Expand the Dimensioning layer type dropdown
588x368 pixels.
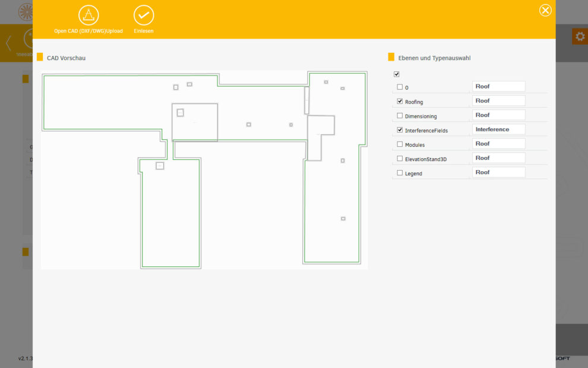[498, 115]
